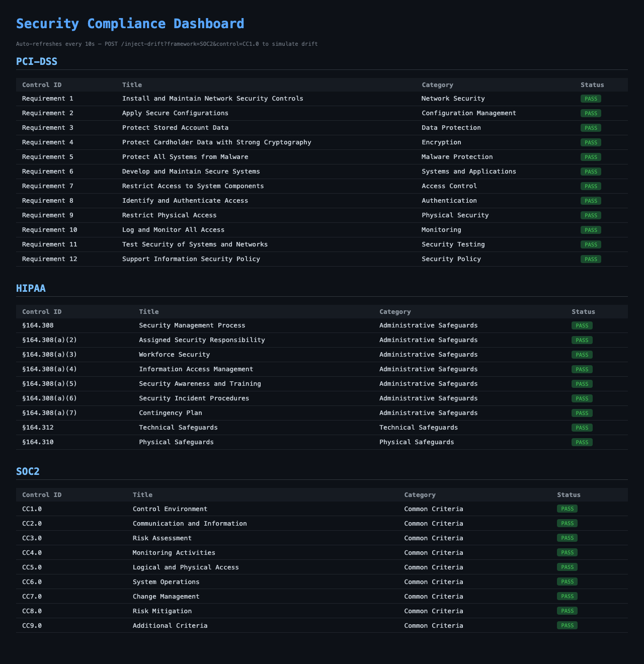Click the PASS badge for Contingency Plan

[x=582, y=413]
